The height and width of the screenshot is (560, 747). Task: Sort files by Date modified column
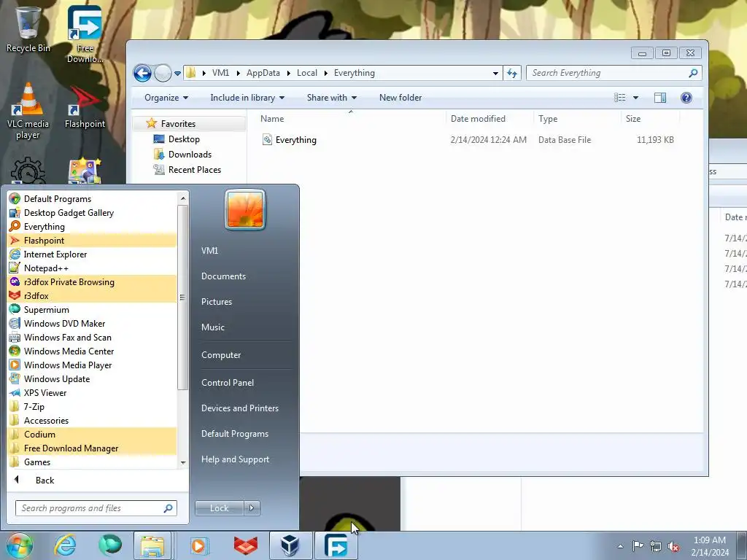coord(489,119)
